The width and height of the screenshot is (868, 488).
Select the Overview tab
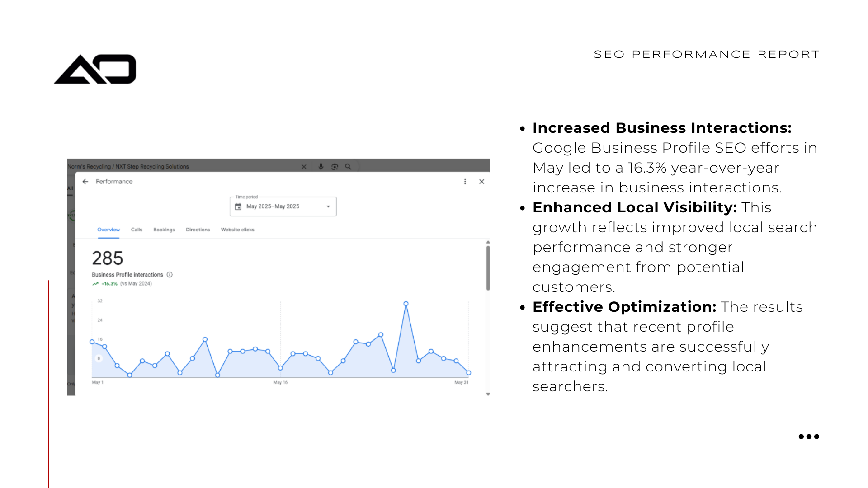coord(108,229)
